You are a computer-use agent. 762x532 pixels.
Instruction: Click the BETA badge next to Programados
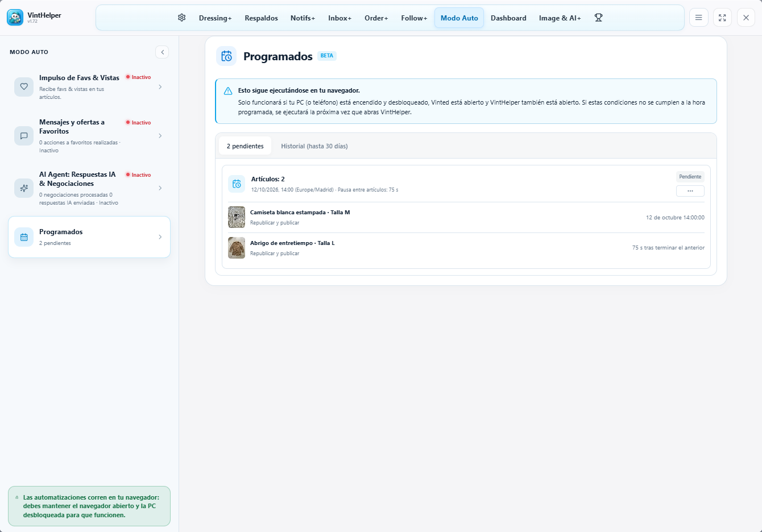[x=327, y=56]
